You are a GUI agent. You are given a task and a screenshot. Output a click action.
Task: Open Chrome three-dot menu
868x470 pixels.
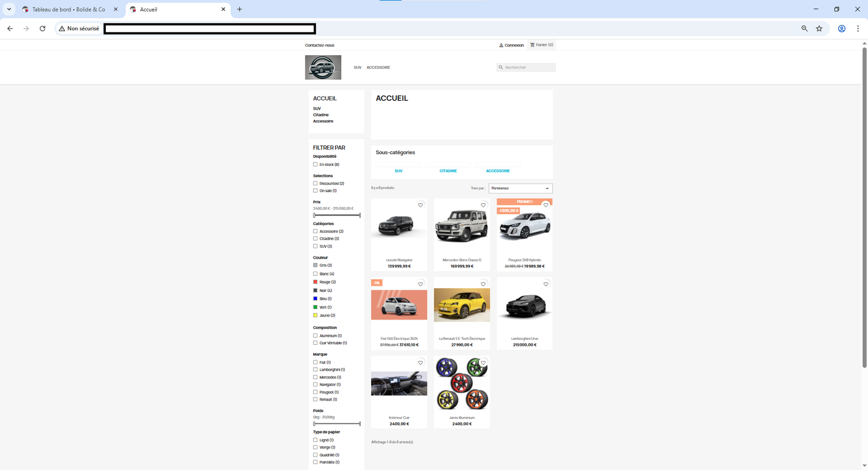point(858,28)
